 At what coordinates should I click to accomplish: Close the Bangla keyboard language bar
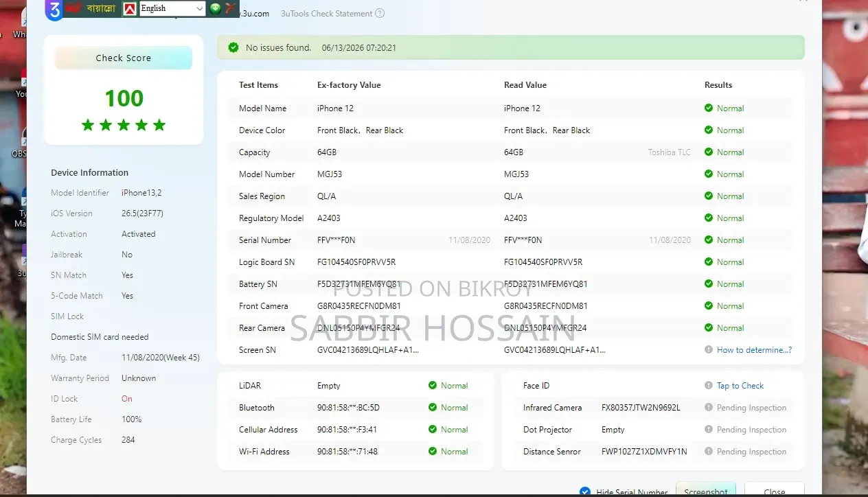click(231, 8)
